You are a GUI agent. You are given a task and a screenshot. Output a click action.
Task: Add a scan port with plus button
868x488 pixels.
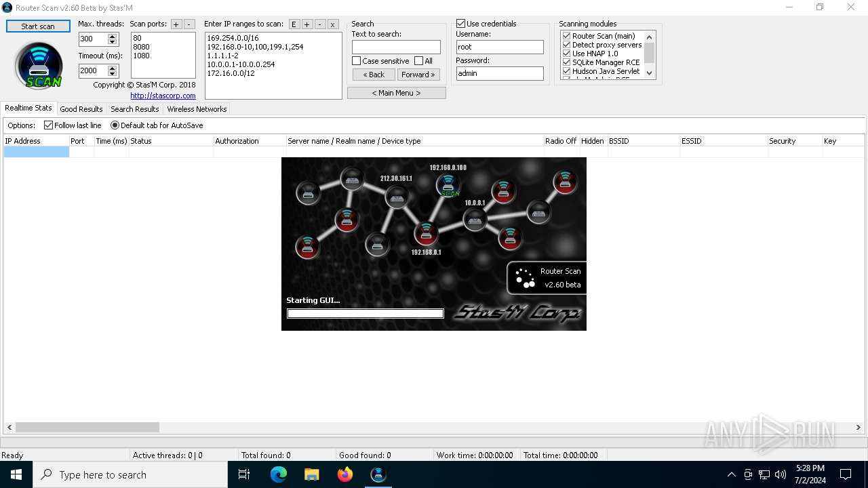pyautogui.click(x=176, y=24)
